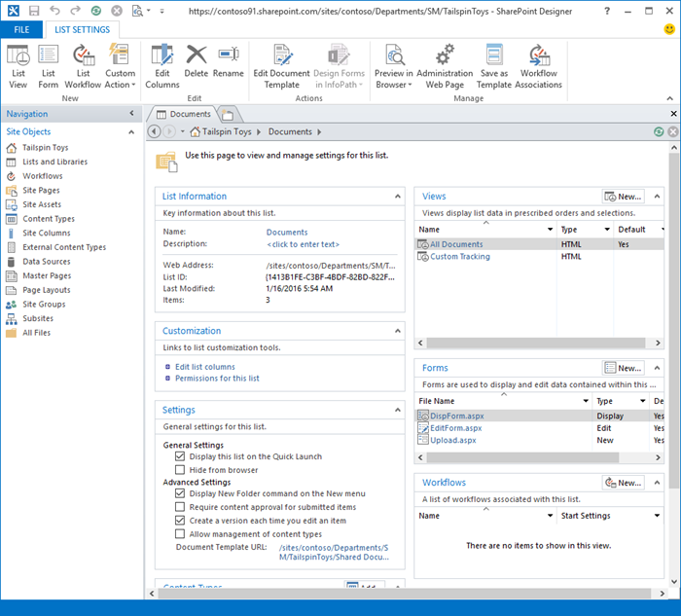Open the FILE tab
681x616 pixels.
click(x=21, y=29)
